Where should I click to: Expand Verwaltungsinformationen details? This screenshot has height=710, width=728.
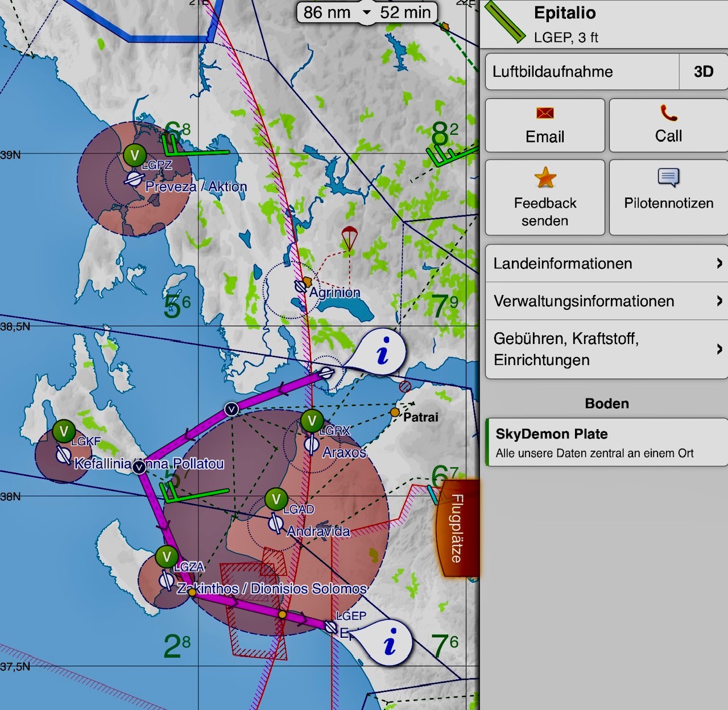(x=606, y=301)
